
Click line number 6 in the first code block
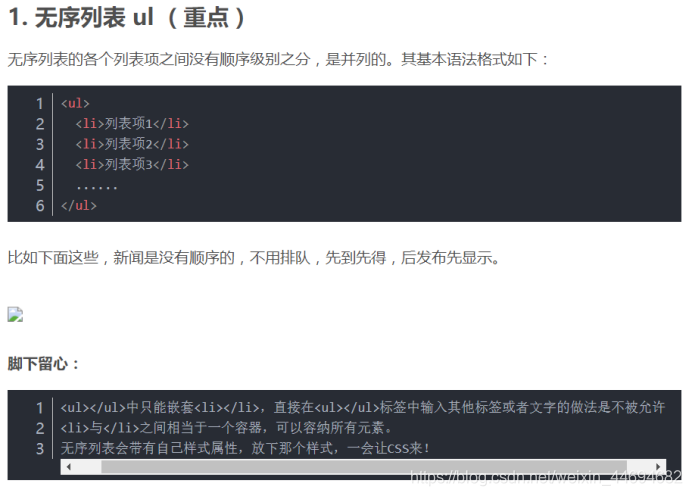click(40, 206)
